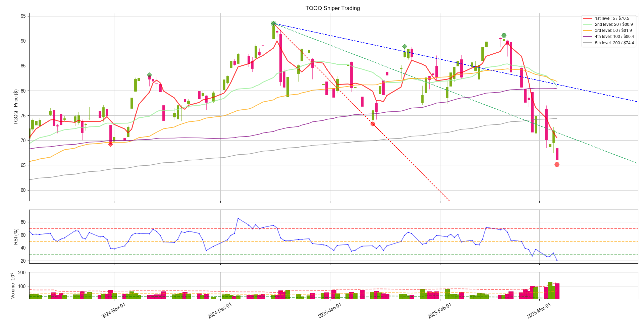
Task: Click the 'RSI (%)' axis label
Action: point(16,236)
